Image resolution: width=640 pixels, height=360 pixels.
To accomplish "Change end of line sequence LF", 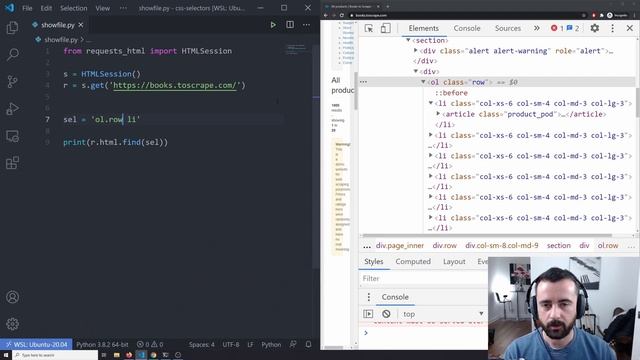I will tap(250, 344).
